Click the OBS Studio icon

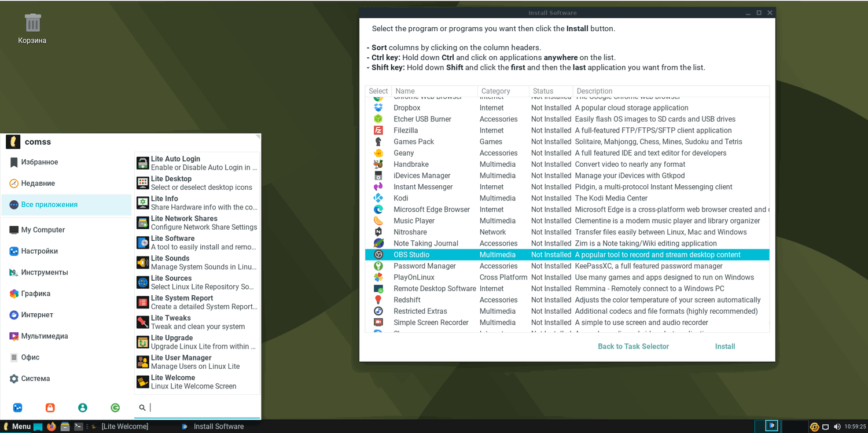click(378, 255)
